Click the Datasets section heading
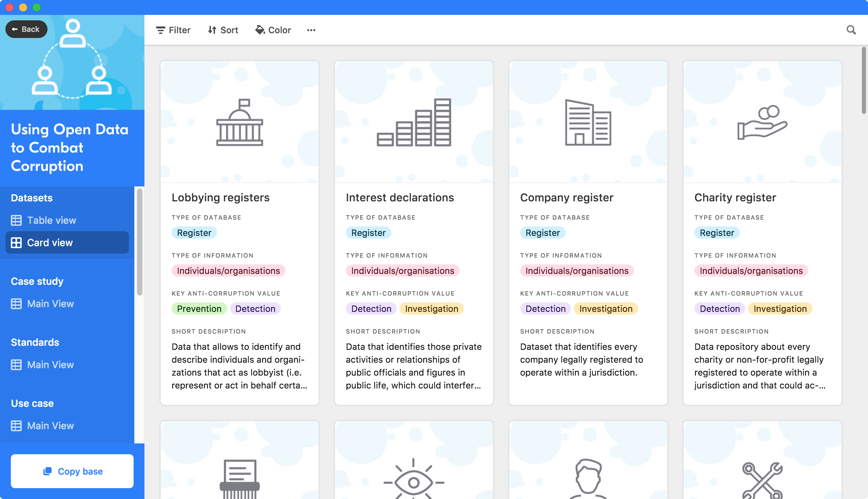Viewport: 868px width, 499px height. tap(32, 198)
